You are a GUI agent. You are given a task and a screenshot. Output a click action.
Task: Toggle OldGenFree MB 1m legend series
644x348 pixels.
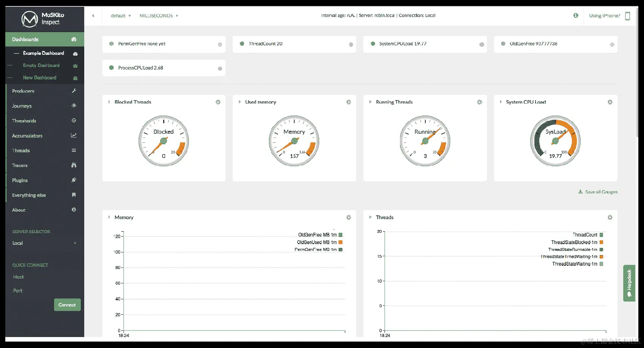coord(320,235)
